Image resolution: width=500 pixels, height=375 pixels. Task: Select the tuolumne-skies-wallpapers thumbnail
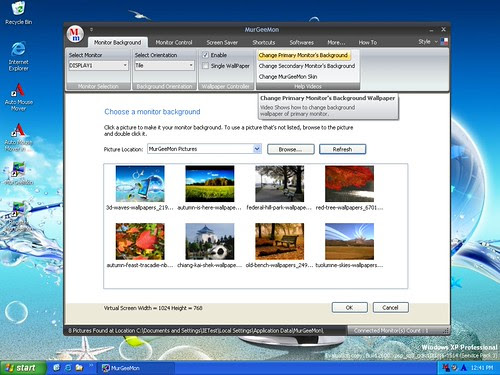(349, 241)
